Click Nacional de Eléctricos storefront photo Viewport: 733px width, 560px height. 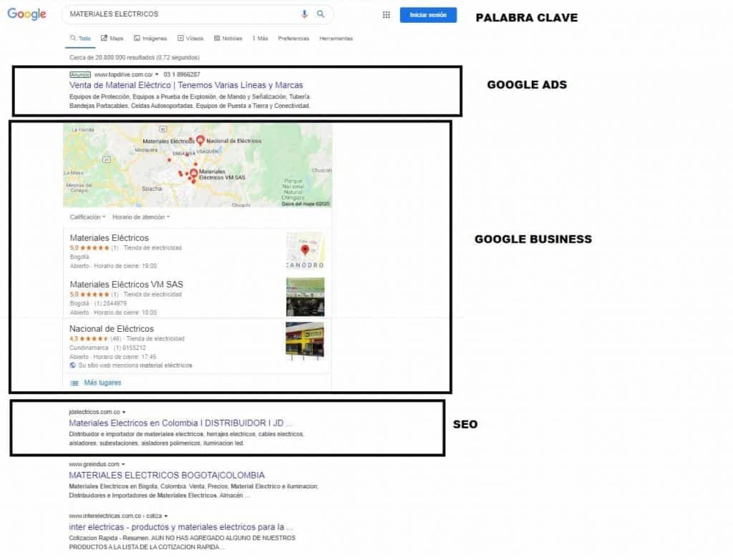point(305,340)
